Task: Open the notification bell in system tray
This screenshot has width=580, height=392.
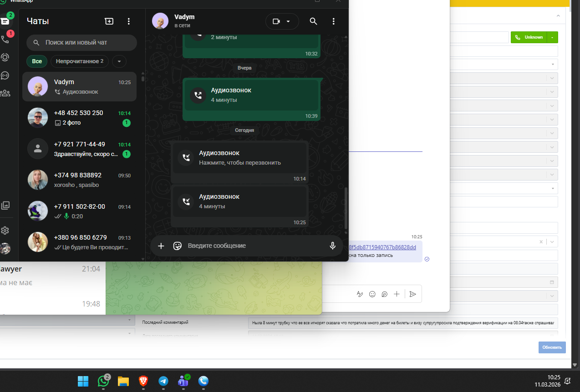Action: click(x=568, y=381)
